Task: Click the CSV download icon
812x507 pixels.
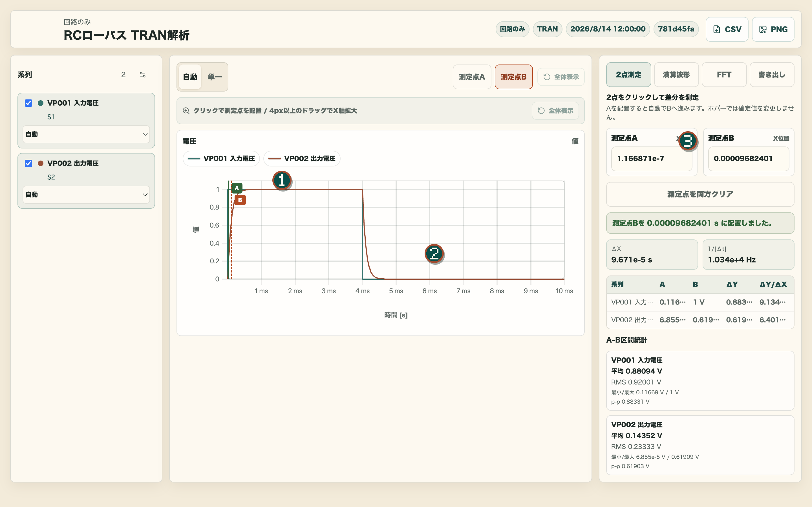Action: 716,29
